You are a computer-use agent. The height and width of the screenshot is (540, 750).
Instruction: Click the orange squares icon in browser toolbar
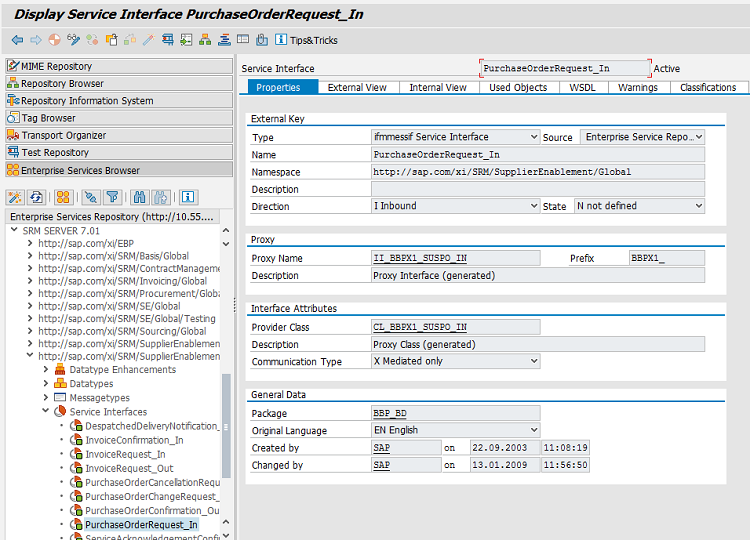click(63, 197)
